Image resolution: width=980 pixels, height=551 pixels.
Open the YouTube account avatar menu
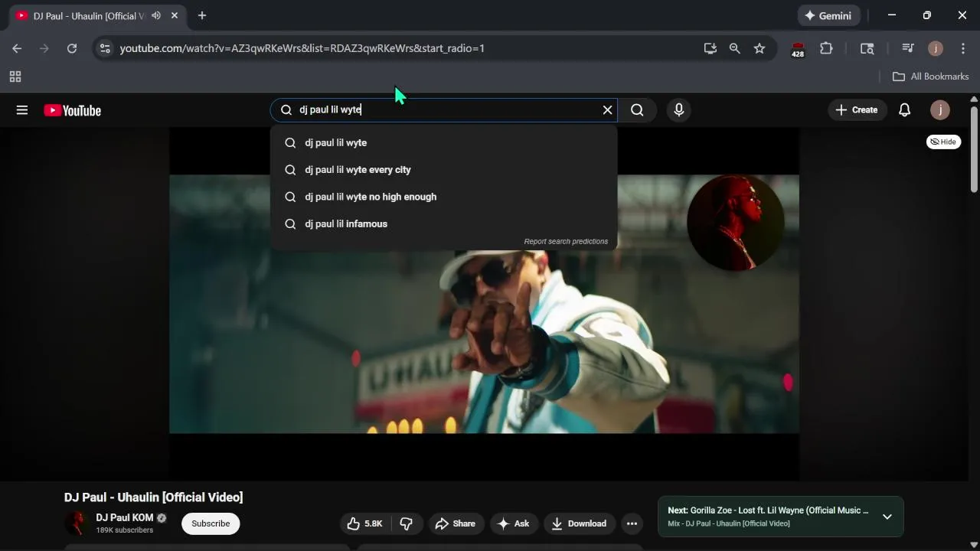tap(940, 110)
